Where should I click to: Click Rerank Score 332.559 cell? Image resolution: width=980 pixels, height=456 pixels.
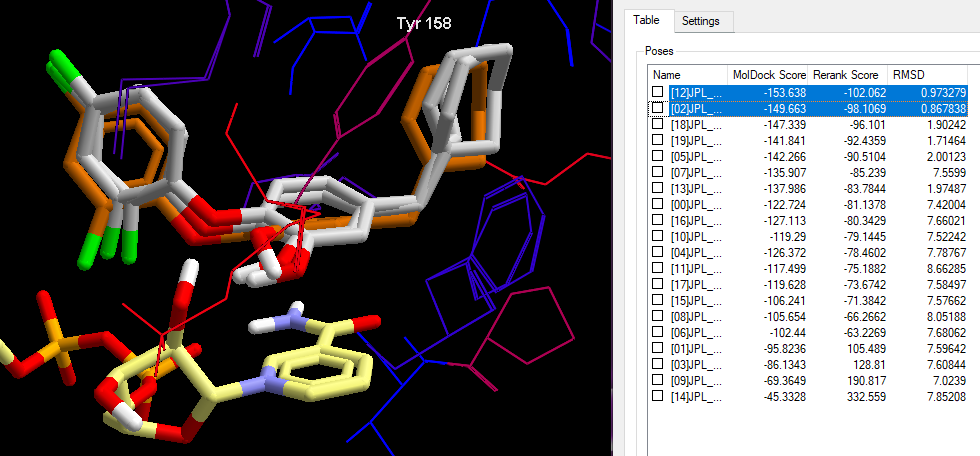pyautogui.click(x=868, y=396)
